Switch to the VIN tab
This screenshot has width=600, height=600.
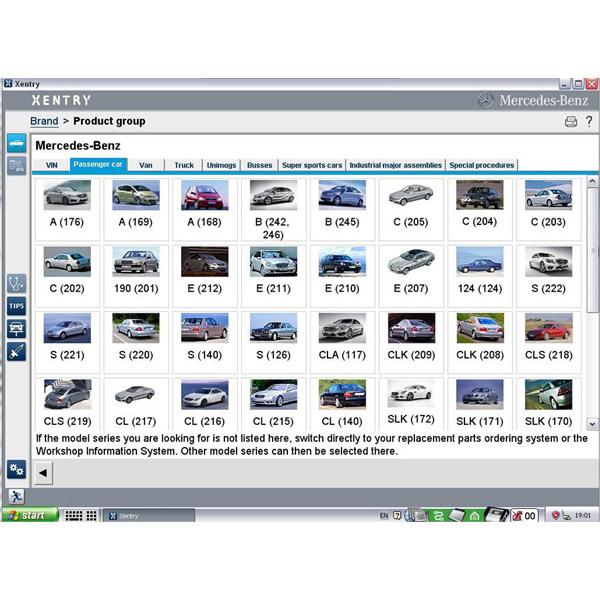tap(52, 165)
